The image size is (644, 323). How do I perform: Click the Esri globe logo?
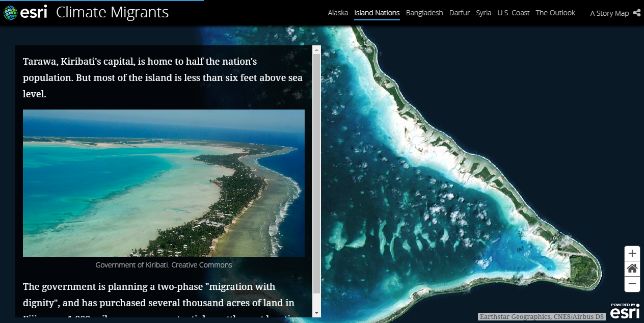click(x=10, y=13)
